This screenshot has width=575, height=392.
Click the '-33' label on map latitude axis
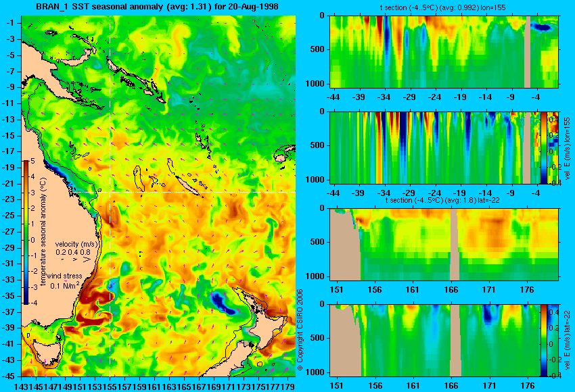pos(9,280)
